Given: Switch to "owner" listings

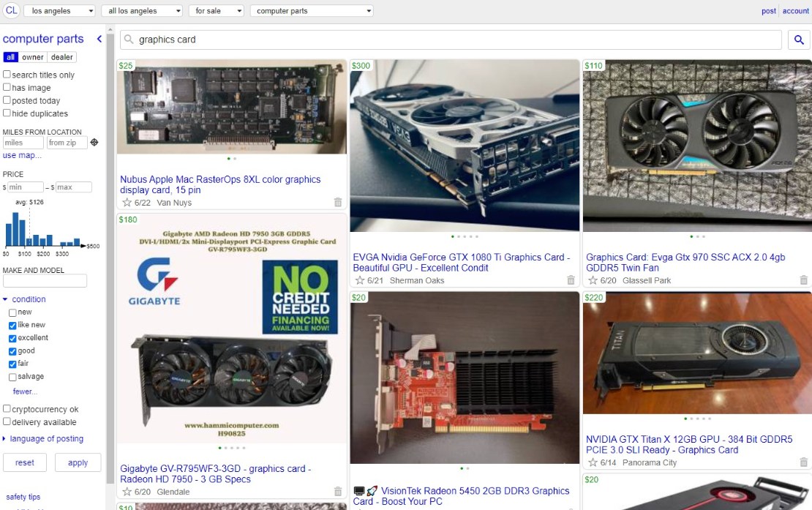Looking at the screenshot, I should point(32,56).
